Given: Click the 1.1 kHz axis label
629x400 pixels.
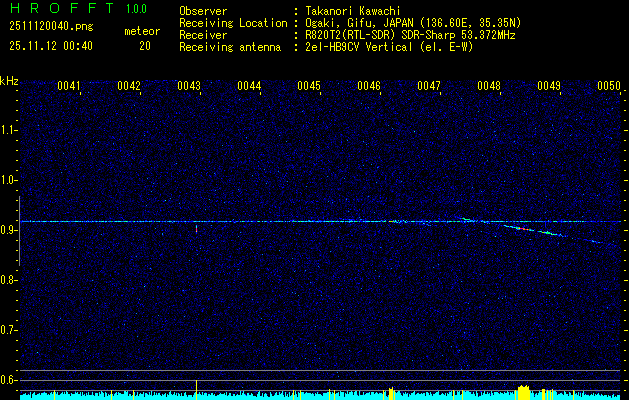Looking at the screenshot, I should click(7, 130).
